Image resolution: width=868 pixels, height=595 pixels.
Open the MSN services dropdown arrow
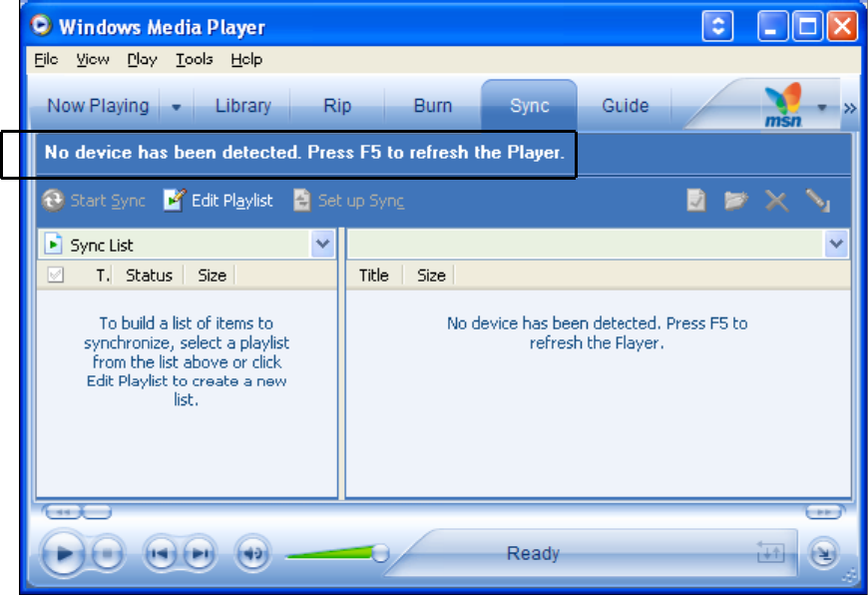822,107
